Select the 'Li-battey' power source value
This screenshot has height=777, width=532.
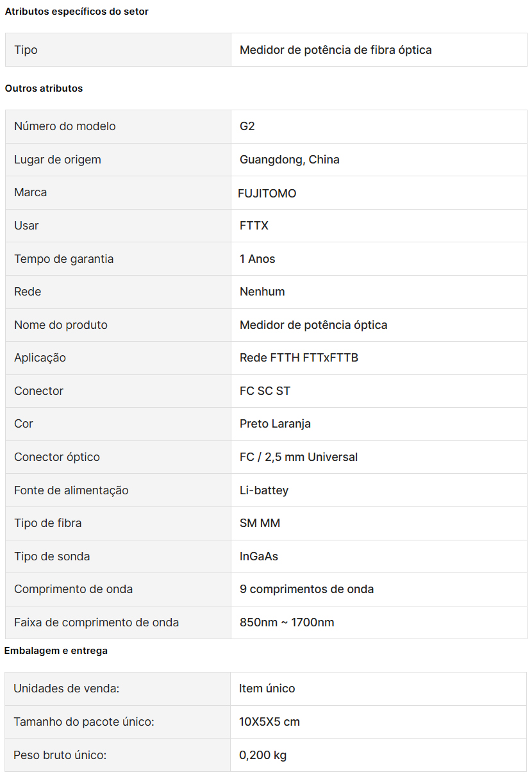click(263, 490)
